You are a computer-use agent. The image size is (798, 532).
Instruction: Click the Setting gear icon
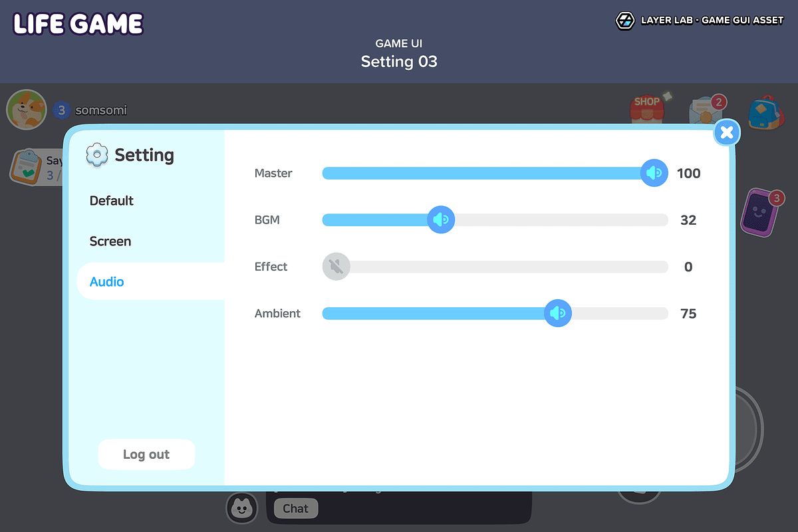click(x=97, y=155)
